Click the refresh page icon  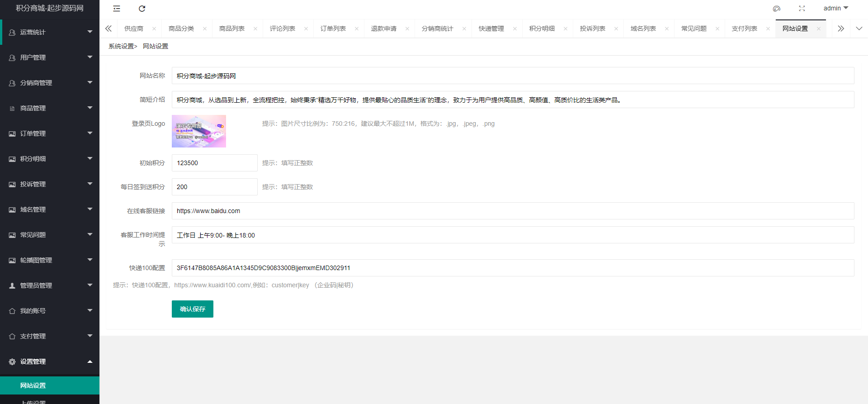(142, 9)
